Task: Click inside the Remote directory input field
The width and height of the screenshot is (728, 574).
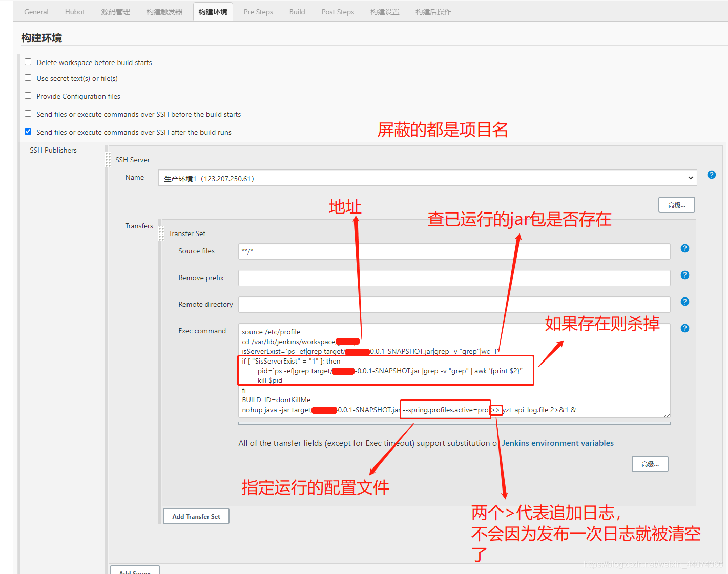Action: coord(453,304)
